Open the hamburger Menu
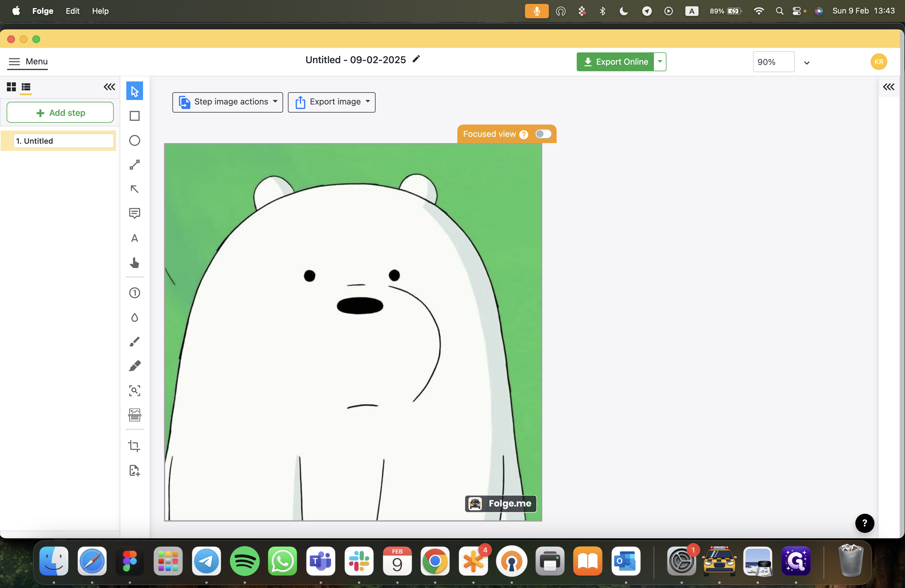Viewport: 905px width, 588px height. point(28,62)
